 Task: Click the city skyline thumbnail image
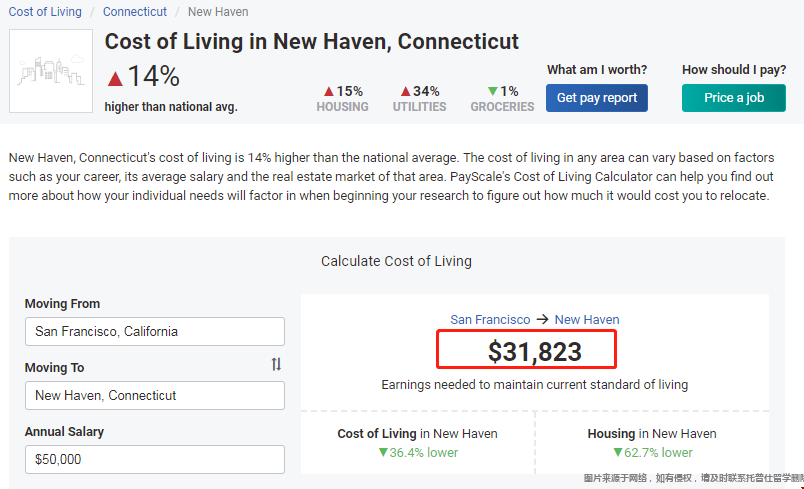51,71
